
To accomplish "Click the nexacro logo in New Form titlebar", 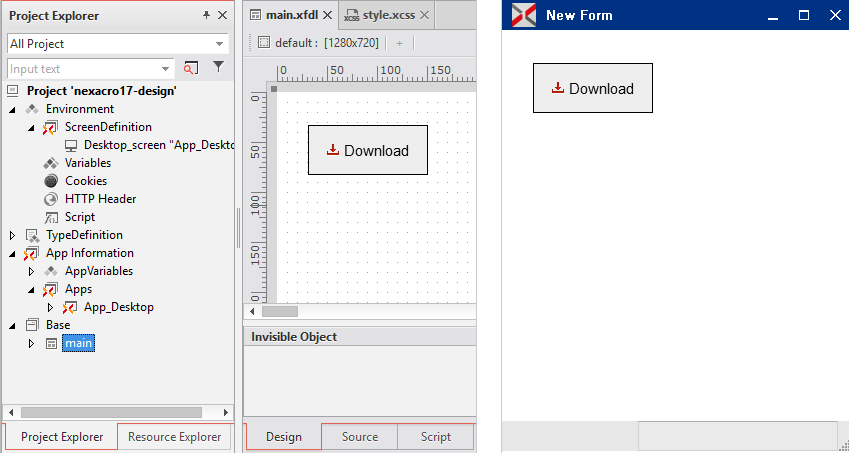I will (x=524, y=15).
